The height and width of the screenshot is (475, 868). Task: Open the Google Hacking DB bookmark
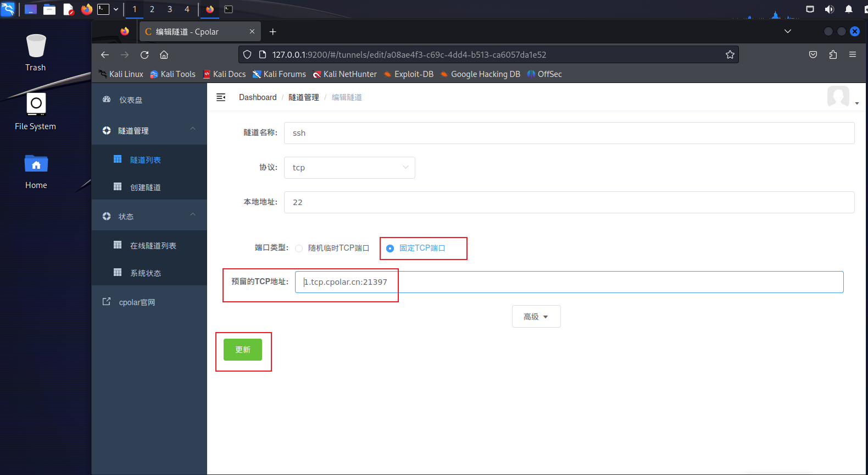click(480, 74)
